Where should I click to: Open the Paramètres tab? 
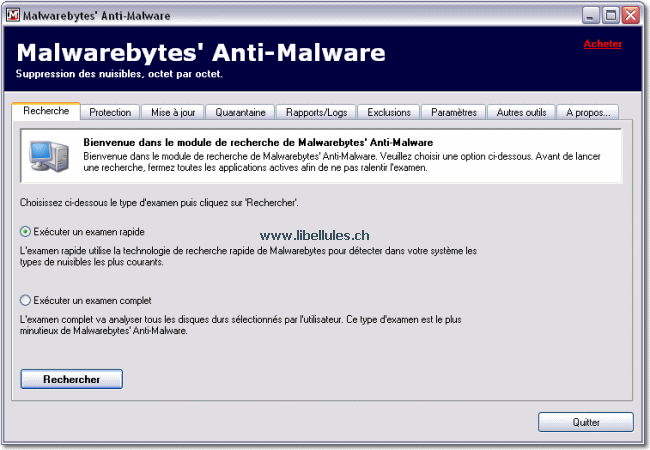pyautogui.click(x=454, y=112)
